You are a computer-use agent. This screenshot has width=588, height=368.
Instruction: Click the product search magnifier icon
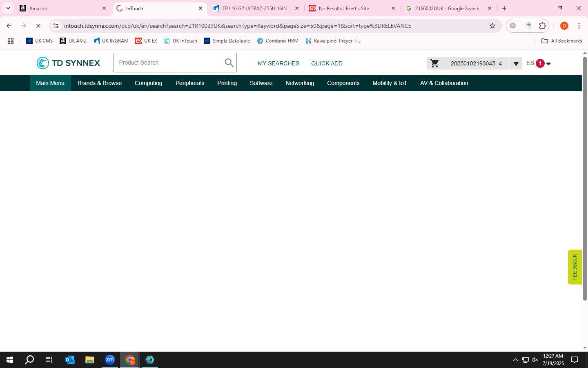pyautogui.click(x=229, y=63)
